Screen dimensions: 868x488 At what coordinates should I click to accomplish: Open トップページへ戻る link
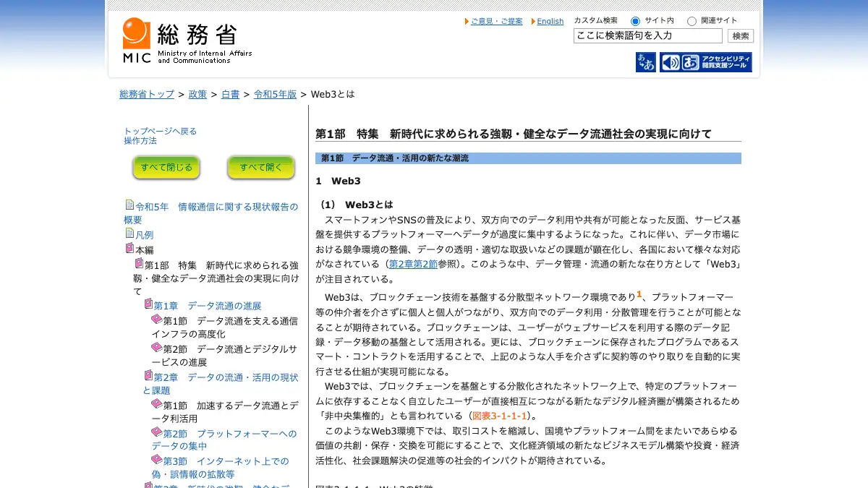pos(160,131)
